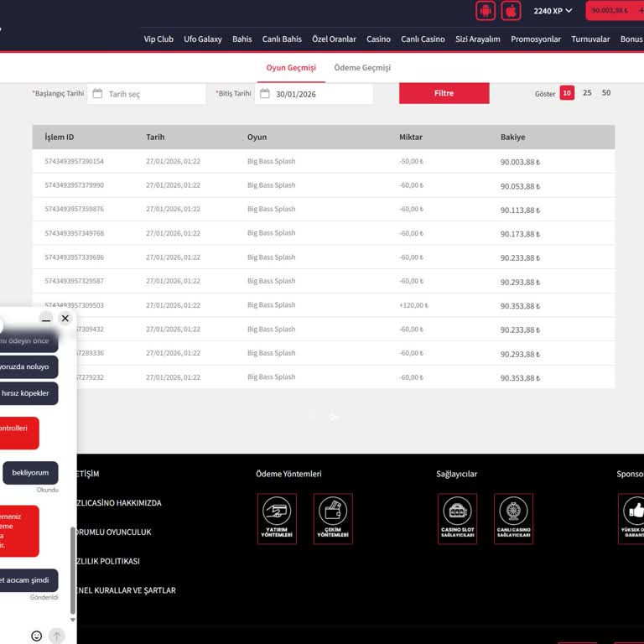Viewport: 644px width, 644px height.
Task: Open the Genel Kurallar ve Şartlar link
Action: pyautogui.click(x=126, y=590)
